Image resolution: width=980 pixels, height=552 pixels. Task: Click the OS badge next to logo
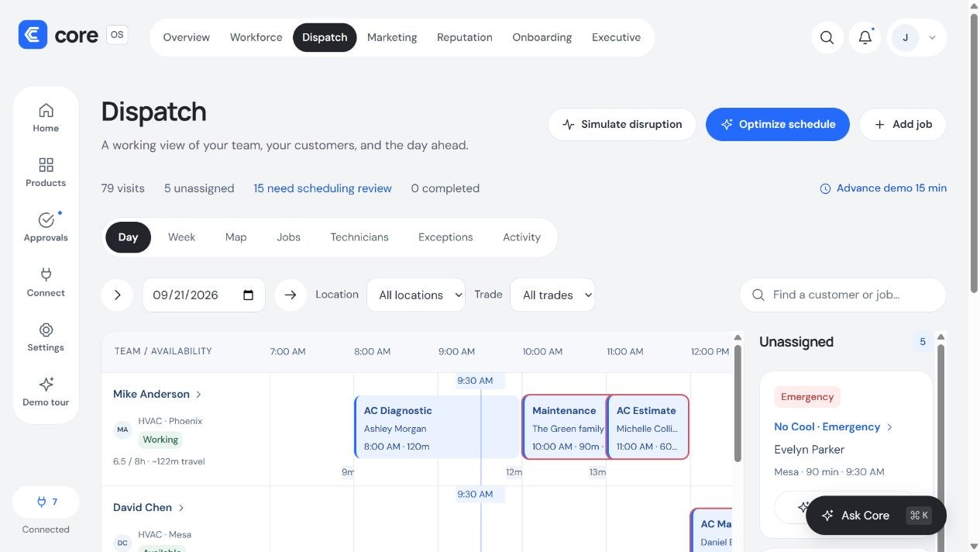[x=117, y=35]
